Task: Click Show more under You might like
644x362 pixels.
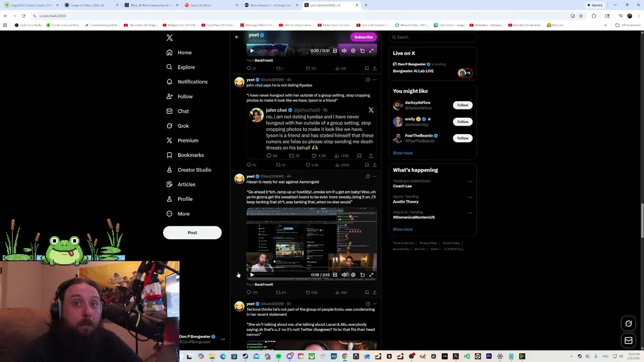Action: coord(403,153)
